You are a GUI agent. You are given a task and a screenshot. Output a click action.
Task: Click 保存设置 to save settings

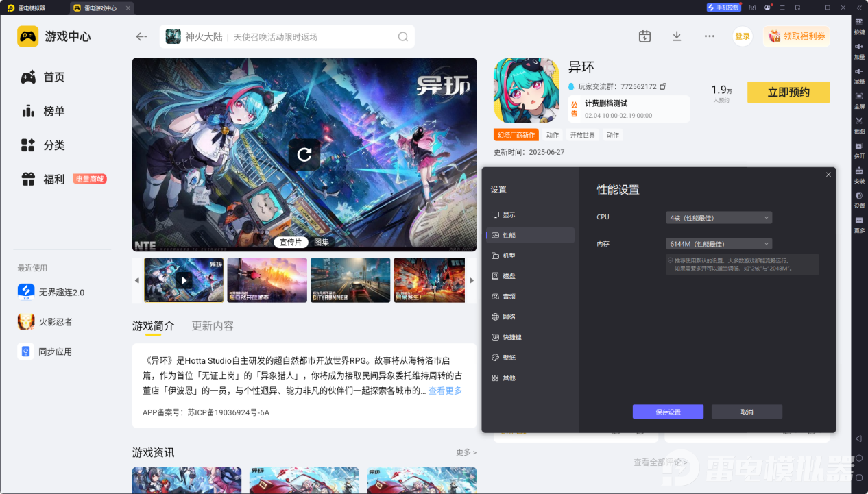tap(668, 412)
